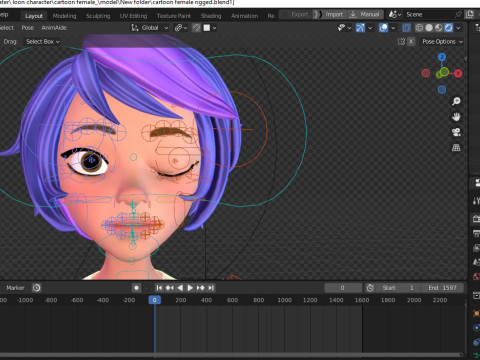Toggle auto keying record button
The width and height of the screenshot is (480, 360).
coord(136,288)
